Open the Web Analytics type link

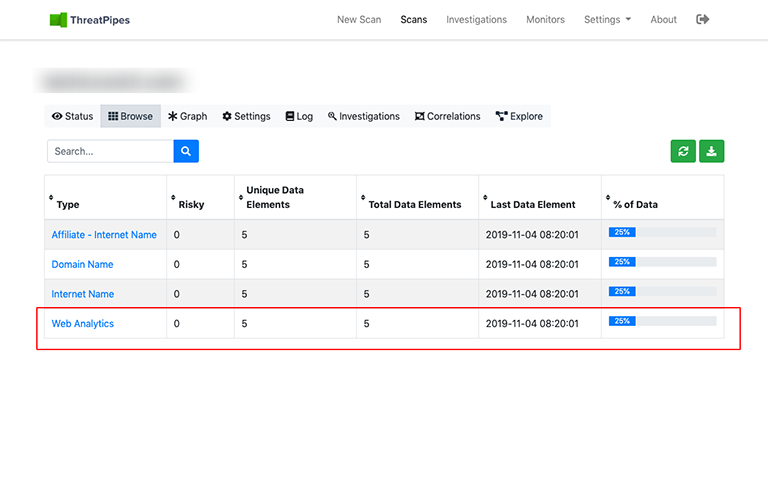coord(83,324)
